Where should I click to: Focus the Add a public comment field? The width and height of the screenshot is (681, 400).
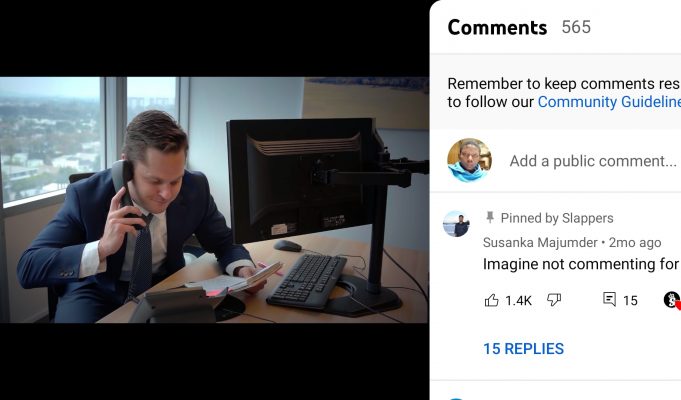pos(593,161)
